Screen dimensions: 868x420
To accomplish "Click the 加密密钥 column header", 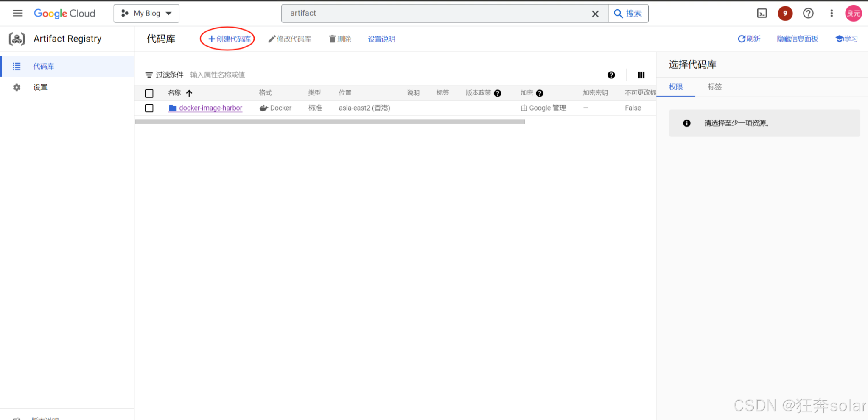I will coord(595,93).
